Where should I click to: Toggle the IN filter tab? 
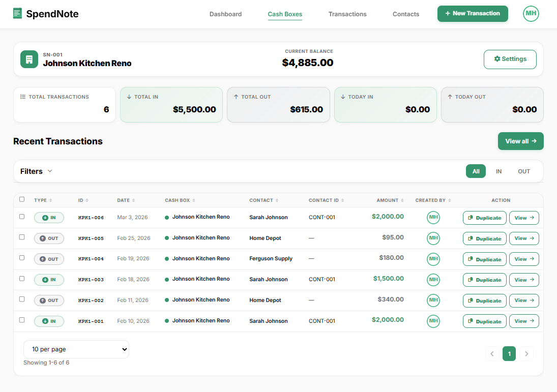click(499, 171)
